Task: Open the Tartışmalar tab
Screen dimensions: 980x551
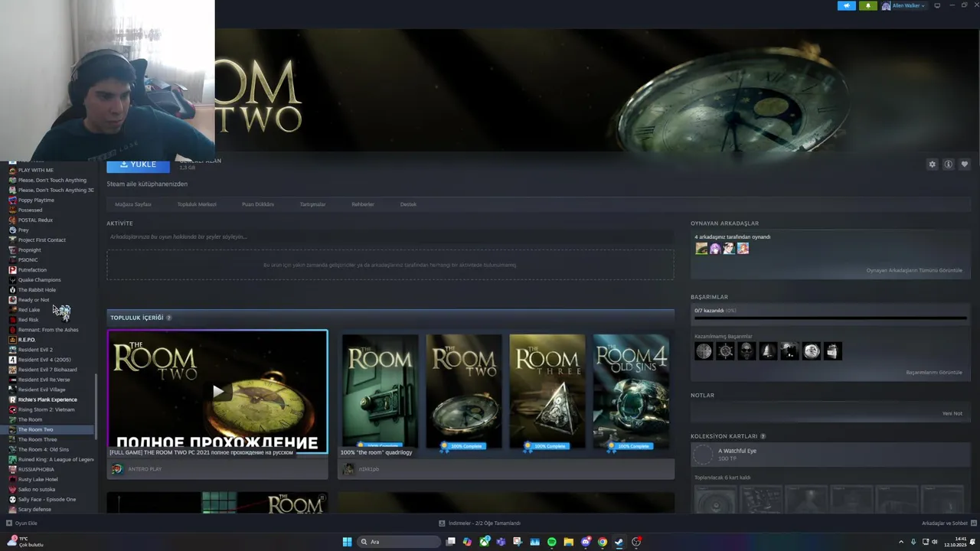Action: click(312, 204)
